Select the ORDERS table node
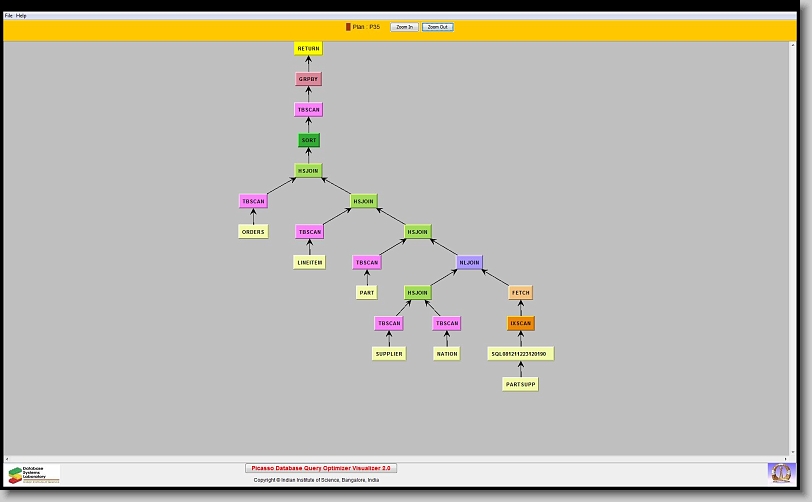The height and width of the screenshot is (502, 812). point(253,232)
